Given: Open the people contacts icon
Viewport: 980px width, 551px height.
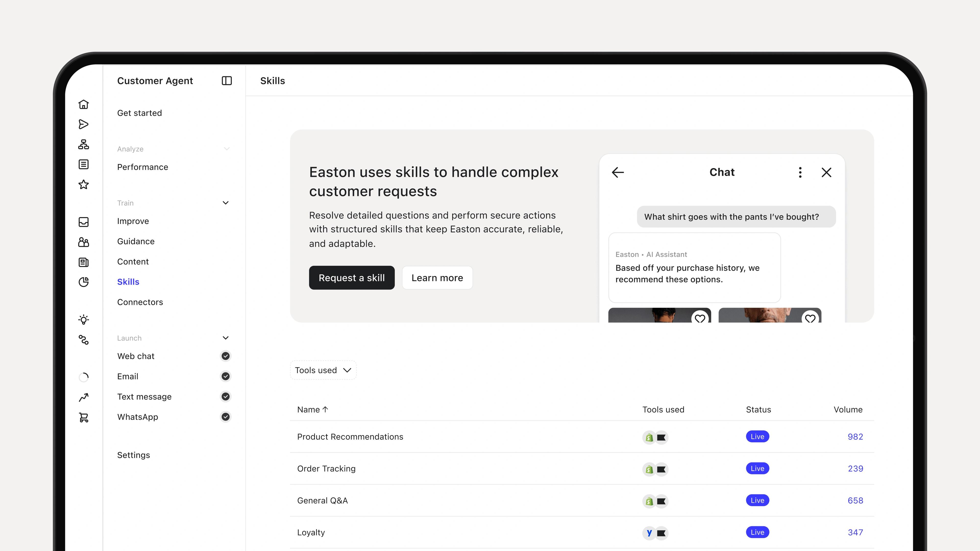Looking at the screenshot, I should pyautogui.click(x=84, y=242).
